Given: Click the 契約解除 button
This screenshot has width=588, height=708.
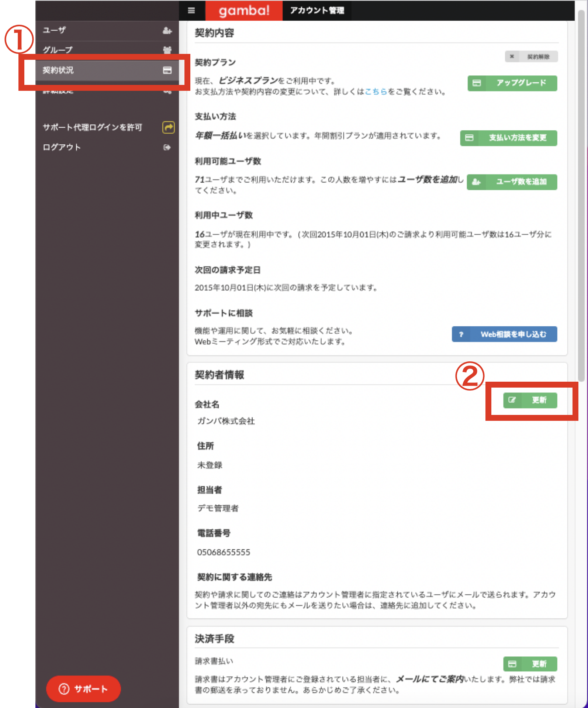Looking at the screenshot, I should (531, 56).
